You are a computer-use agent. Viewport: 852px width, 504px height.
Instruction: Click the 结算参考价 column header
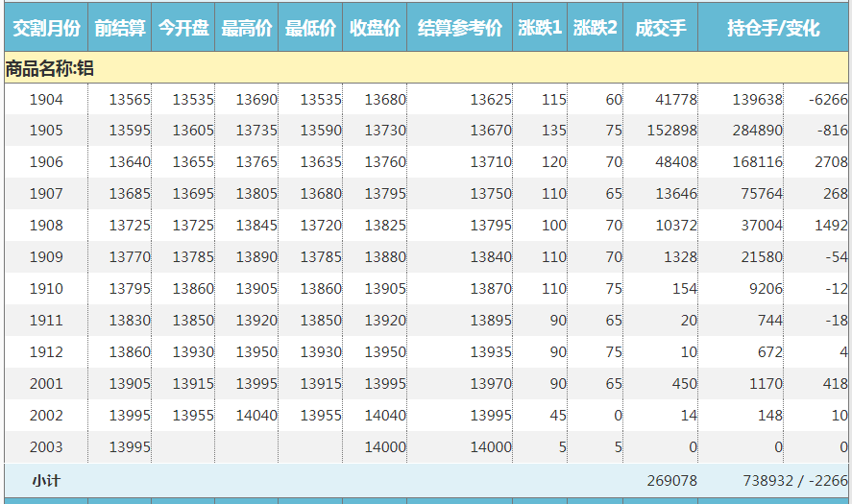(460, 29)
